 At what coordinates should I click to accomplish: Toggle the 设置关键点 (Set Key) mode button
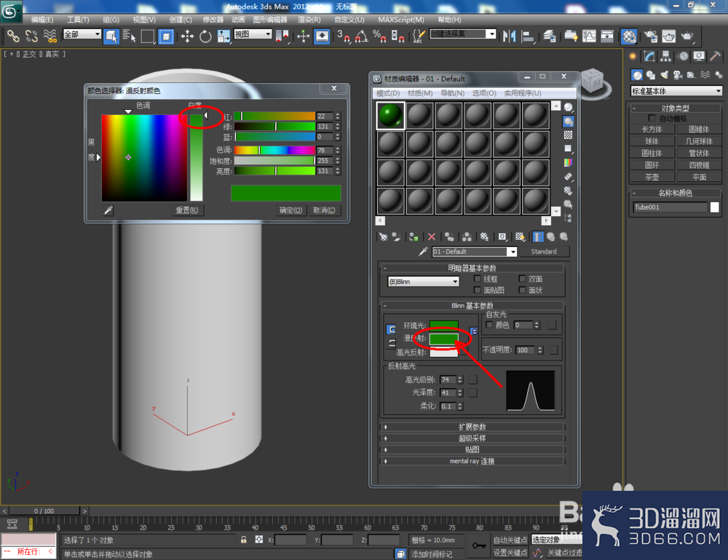coord(510,552)
